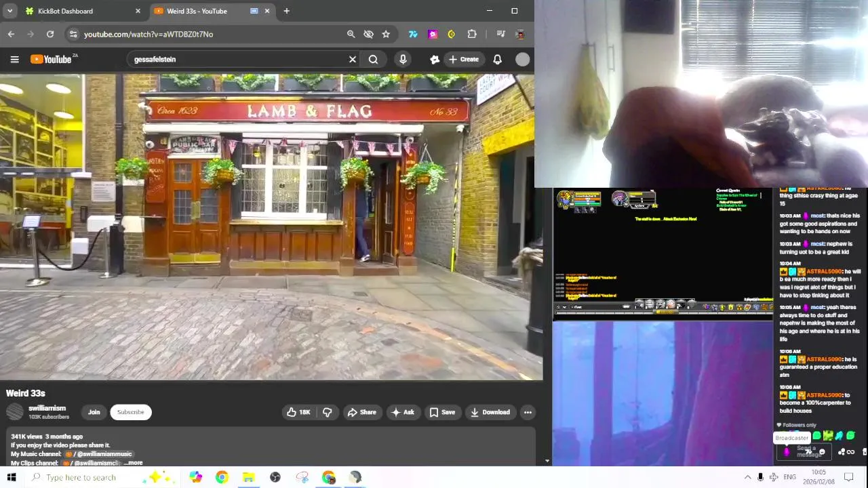This screenshot has width=868, height=488.
Task: Share the Weird 33s video
Action: pyautogui.click(x=361, y=412)
